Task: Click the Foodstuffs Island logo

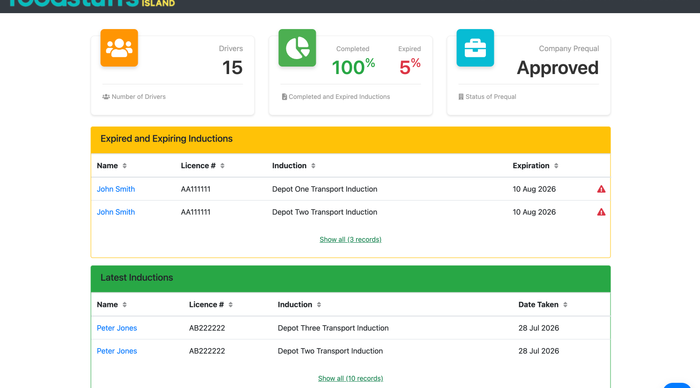Action: point(92,3)
